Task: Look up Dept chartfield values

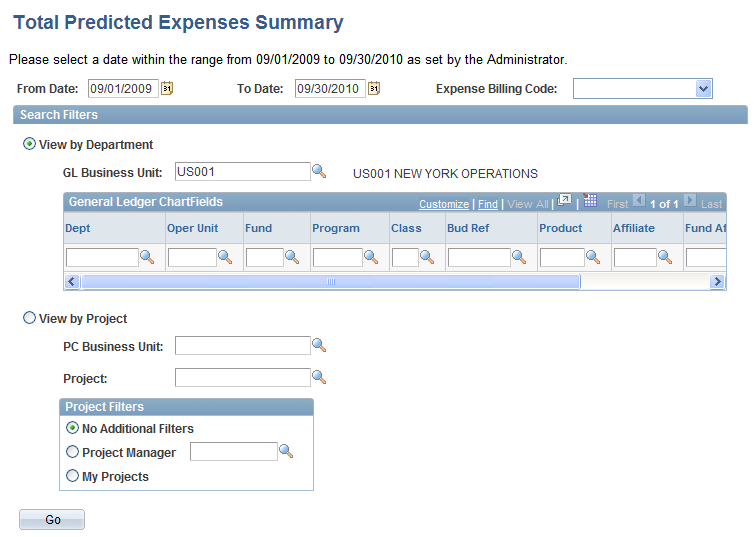Action: (x=147, y=257)
